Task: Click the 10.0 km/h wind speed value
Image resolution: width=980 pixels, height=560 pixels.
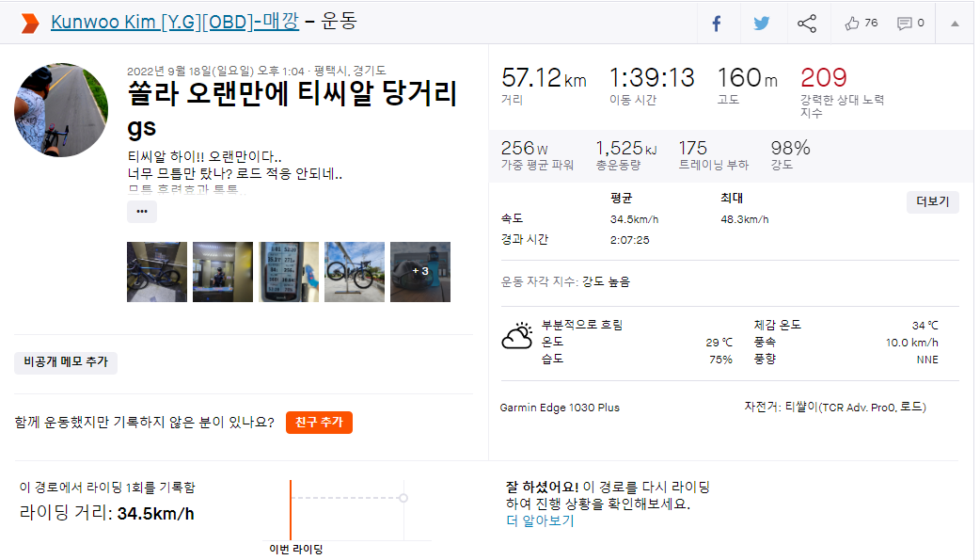Action: tap(912, 343)
